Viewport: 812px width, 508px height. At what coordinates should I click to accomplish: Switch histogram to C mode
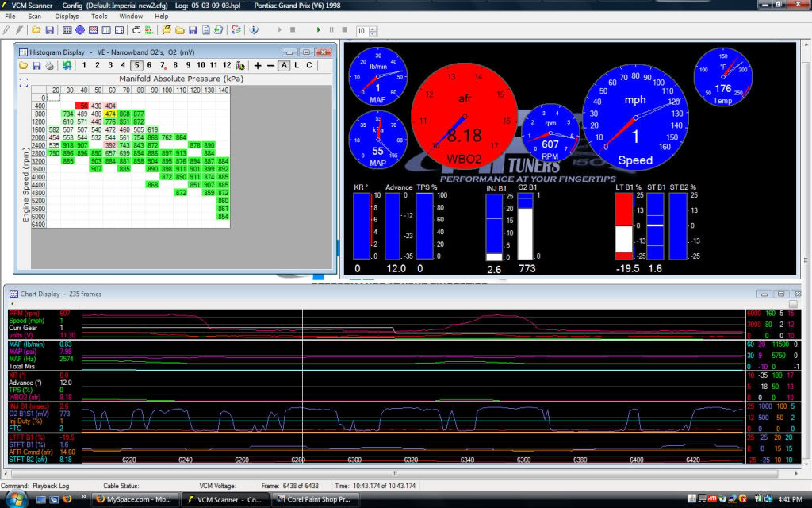309,65
